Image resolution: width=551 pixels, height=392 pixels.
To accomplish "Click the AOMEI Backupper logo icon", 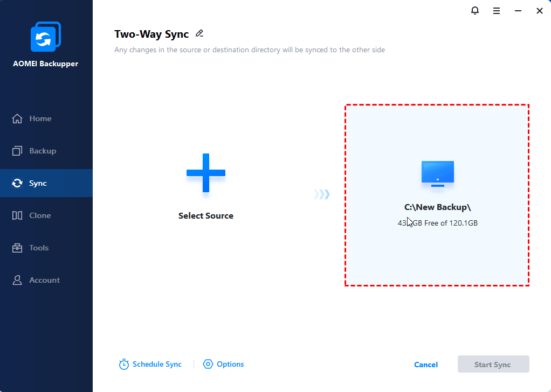I will click(46, 37).
